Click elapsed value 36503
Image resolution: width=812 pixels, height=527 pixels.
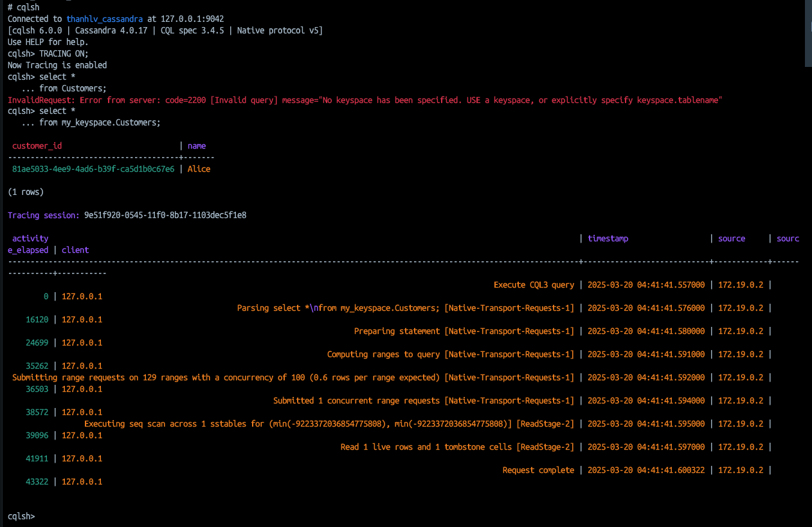(x=37, y=390)
